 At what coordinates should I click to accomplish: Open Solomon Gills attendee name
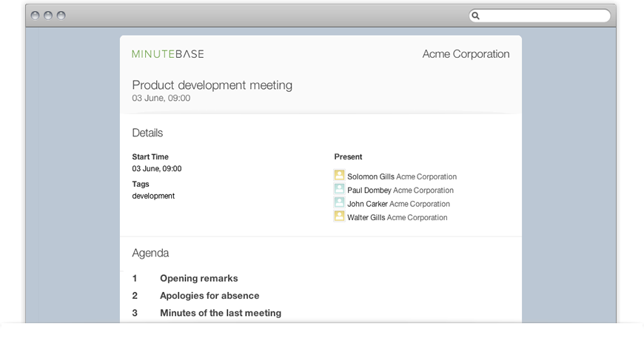370,176
